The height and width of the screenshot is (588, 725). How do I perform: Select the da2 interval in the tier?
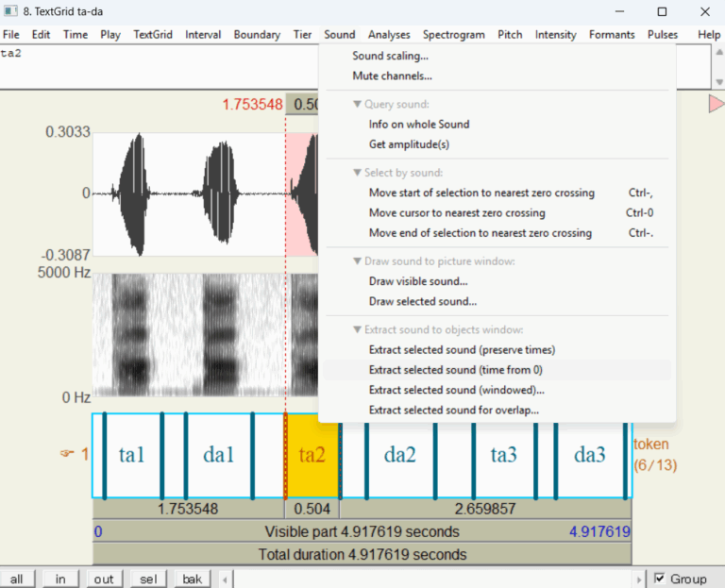click(x=400, y=455)
